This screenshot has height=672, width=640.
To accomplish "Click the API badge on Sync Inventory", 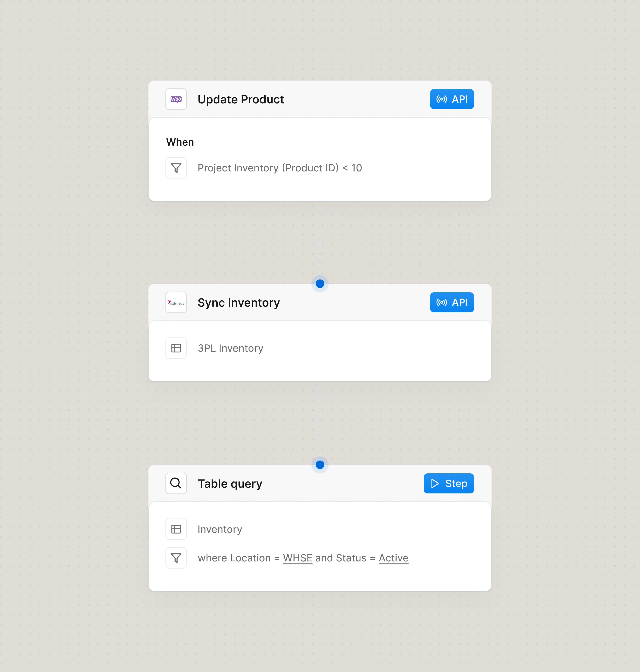I will tap(452, 302).
